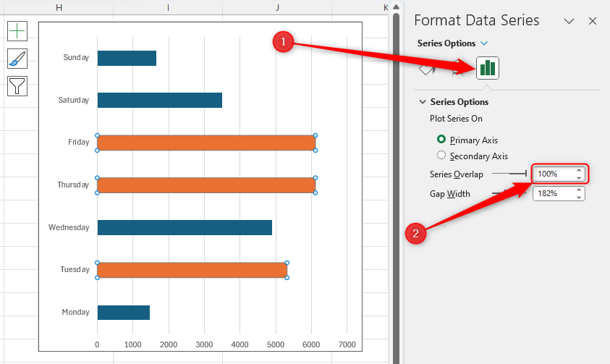This screenshot has height=364, width=610.
Task: Click the vertical scrollbar up arrow
Action: [x=396, y=7]
